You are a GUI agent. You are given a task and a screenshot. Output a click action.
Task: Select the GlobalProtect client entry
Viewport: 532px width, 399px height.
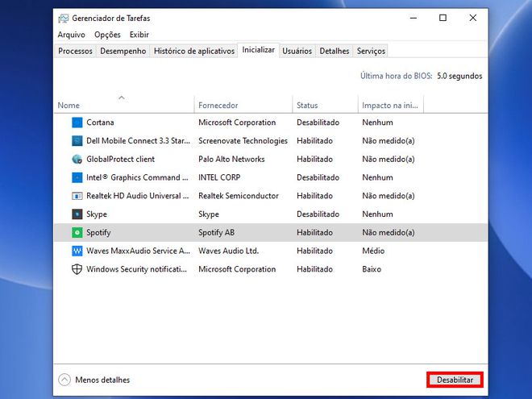[x=120, y=159]
